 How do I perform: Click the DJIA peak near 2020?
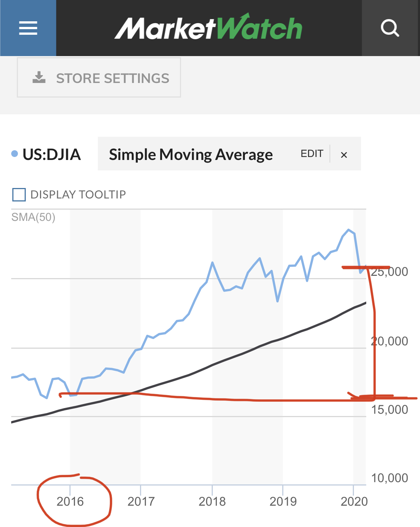tap(349, 230)
